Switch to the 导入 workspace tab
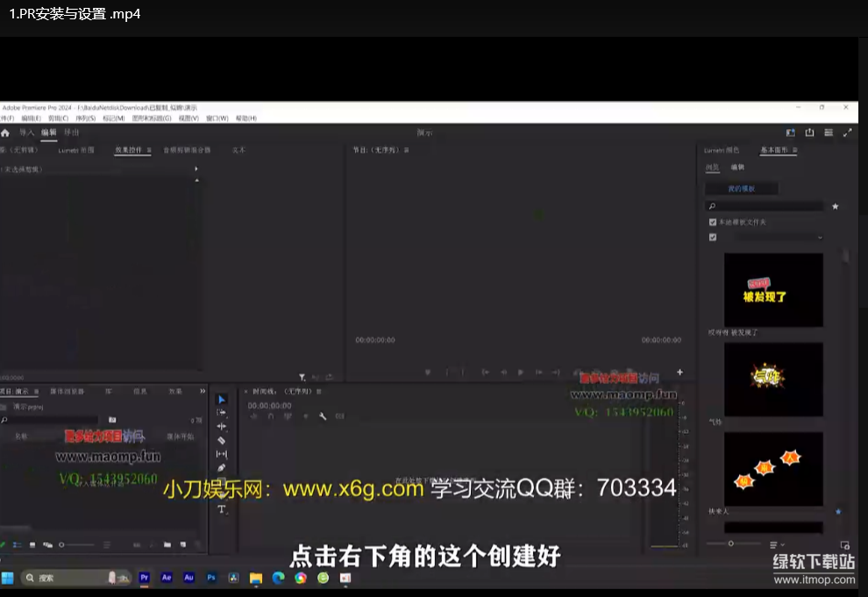The width and height of the screenshot is (868, 597). [x=26, y=132]
